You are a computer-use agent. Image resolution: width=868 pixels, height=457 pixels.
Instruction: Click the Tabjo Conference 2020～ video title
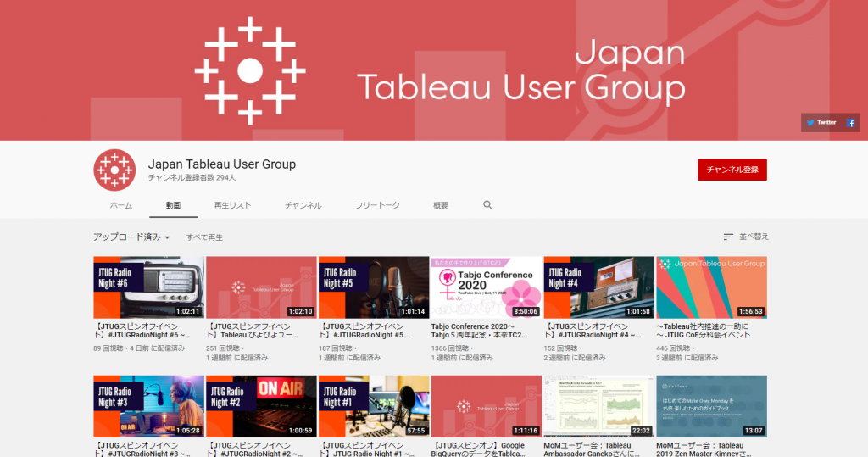pyautogui.click(x=479, y=331)
